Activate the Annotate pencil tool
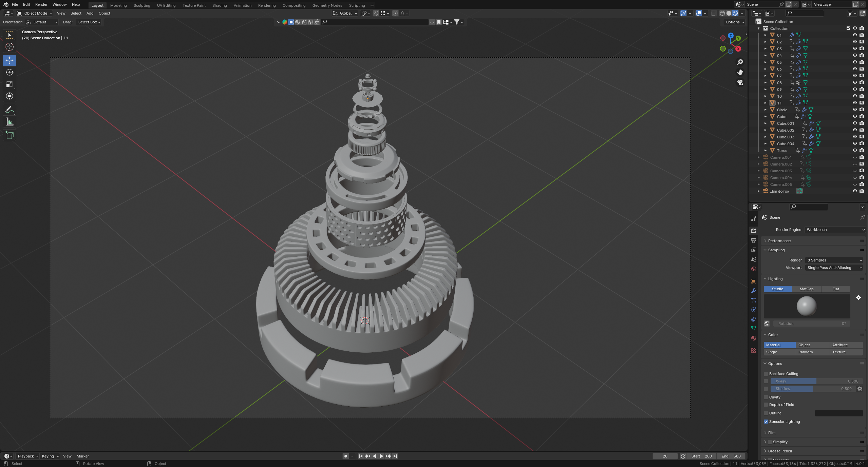 [x=10, y=110]
